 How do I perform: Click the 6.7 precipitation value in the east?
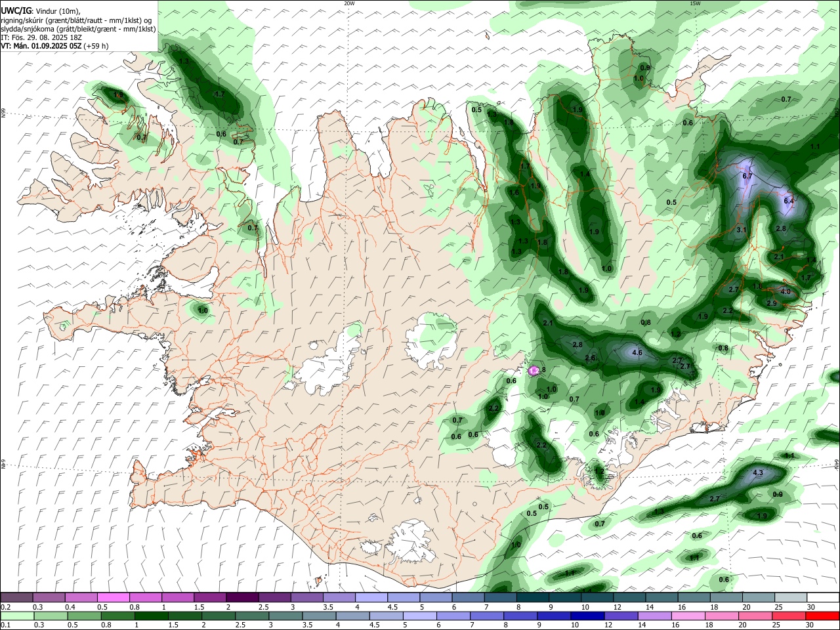point(747,177)
